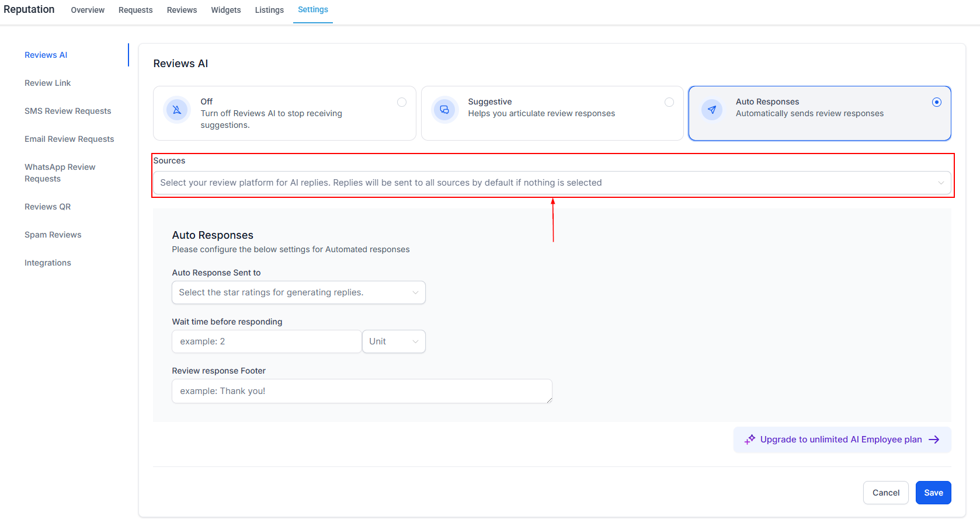Open the Overview tab
The height and width of the screenshot is (523, 980).
point(88,10)
